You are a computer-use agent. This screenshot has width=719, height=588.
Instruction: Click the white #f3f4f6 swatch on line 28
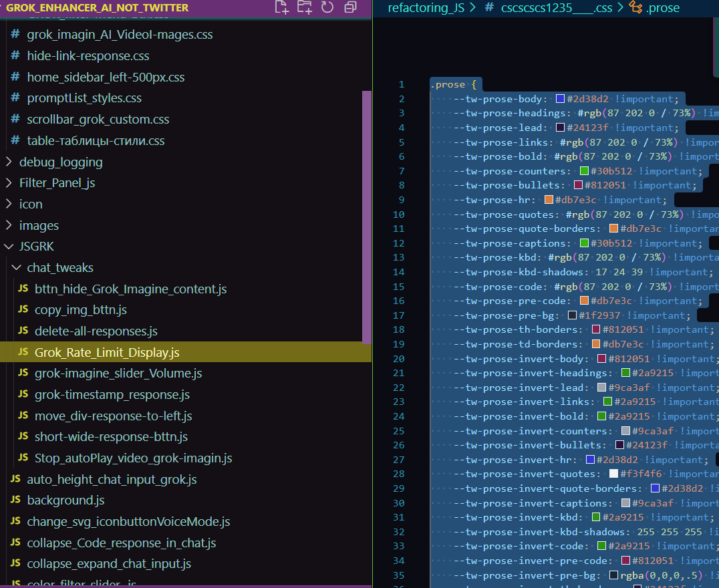click(x=613, y=474)
